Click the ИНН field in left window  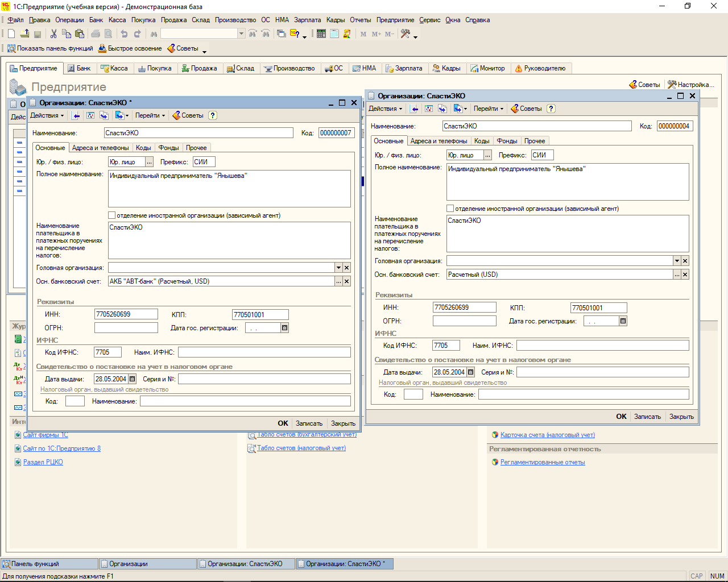point(126,314)
